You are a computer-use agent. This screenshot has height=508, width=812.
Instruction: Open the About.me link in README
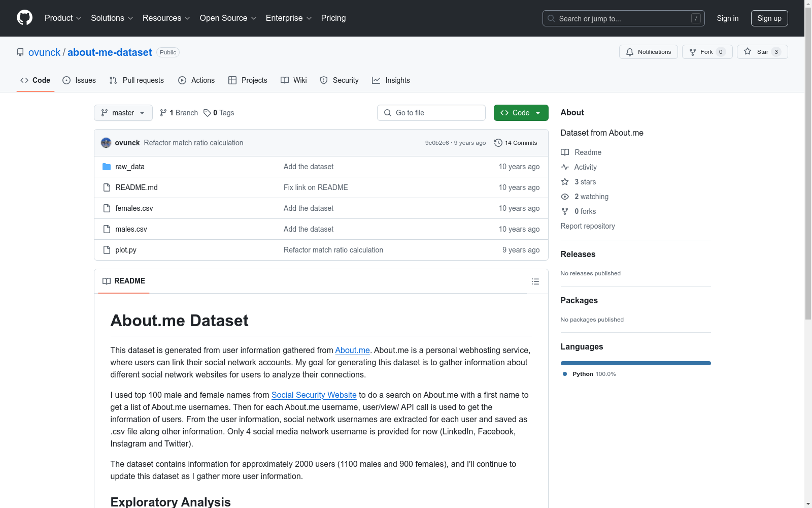[x=352, y=350]
